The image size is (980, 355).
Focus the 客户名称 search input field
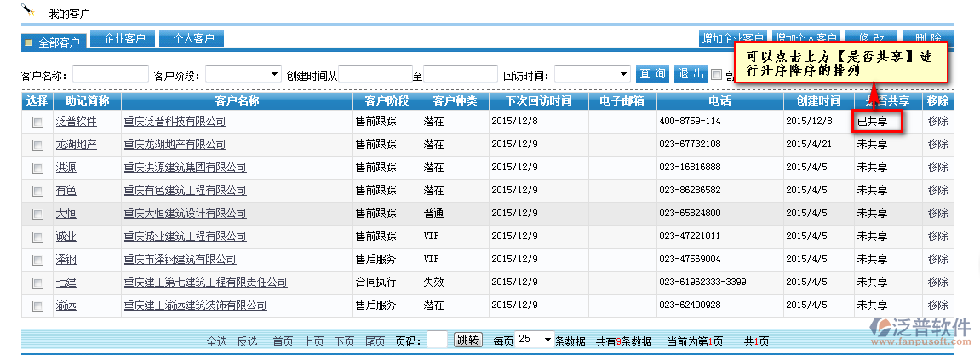pyautogui.click(x=111, y=75)
